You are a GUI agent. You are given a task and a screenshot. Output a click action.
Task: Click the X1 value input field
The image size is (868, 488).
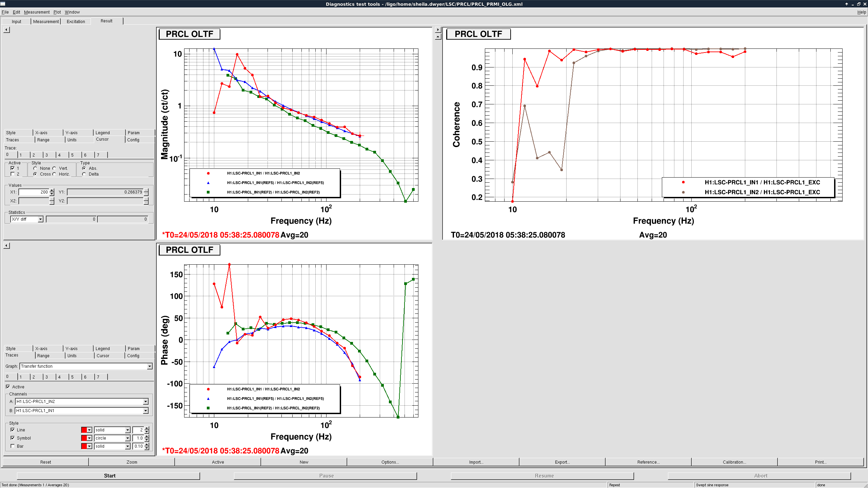click(x=34, y=192)
